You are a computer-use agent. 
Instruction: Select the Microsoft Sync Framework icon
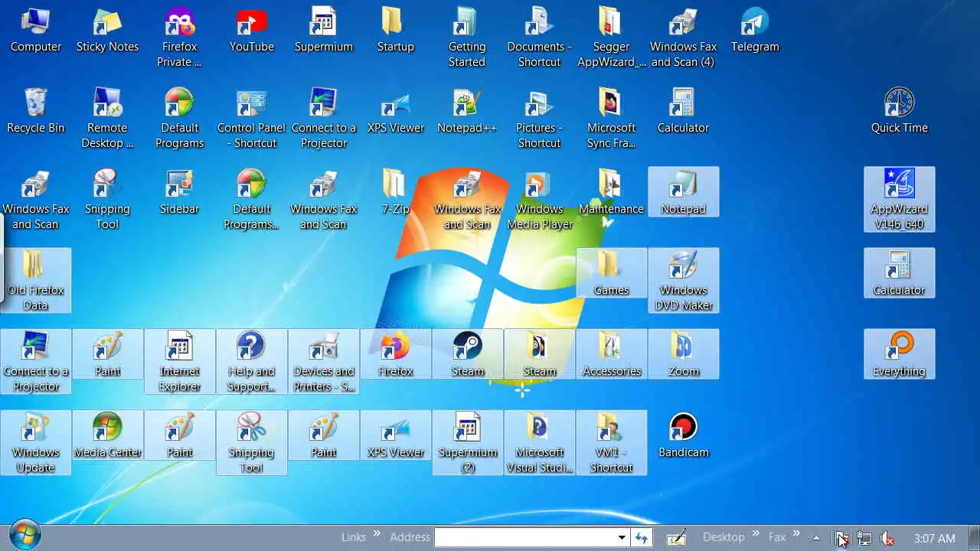(612, 119)
